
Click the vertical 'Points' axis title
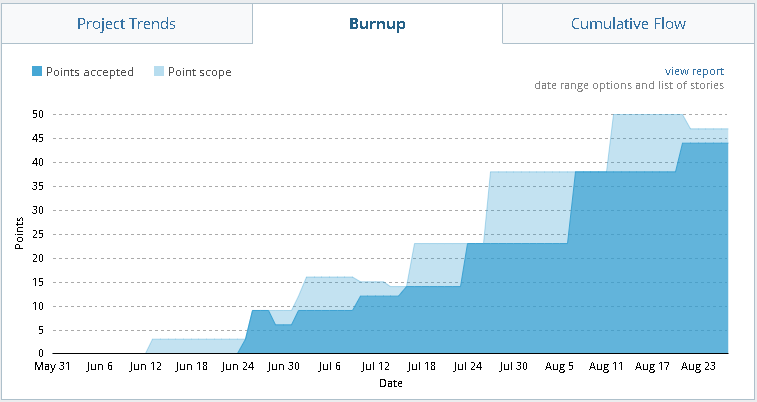click(19, 233)
